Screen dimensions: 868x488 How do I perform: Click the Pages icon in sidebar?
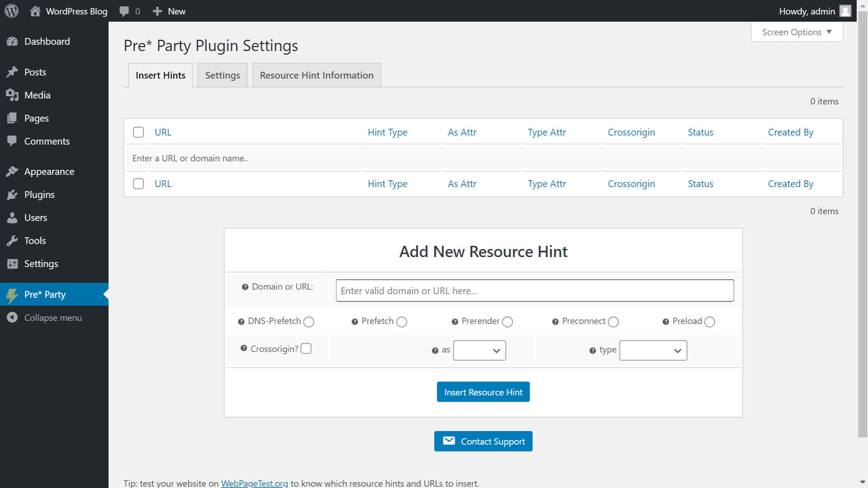[12, 118]
